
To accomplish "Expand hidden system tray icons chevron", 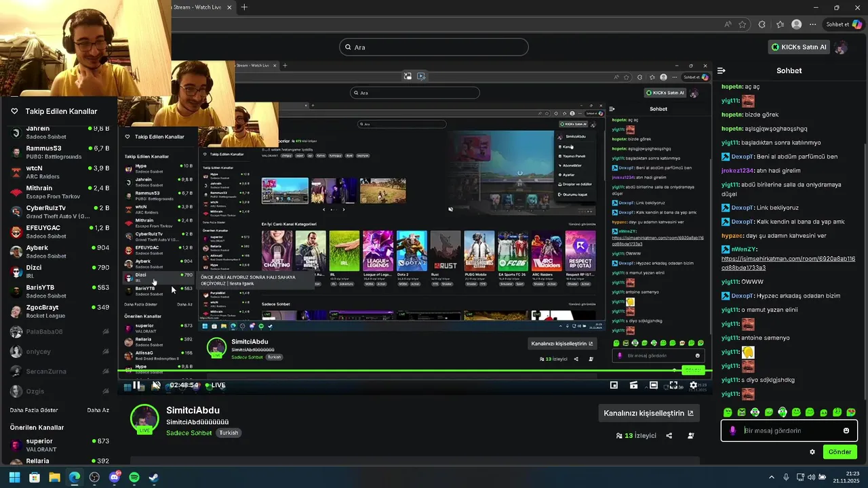I will [x=772, y=477].
